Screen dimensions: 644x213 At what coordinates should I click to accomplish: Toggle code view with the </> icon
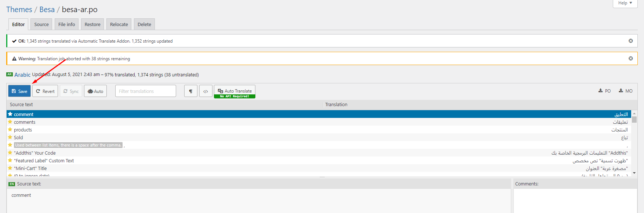tap(205, 91)
